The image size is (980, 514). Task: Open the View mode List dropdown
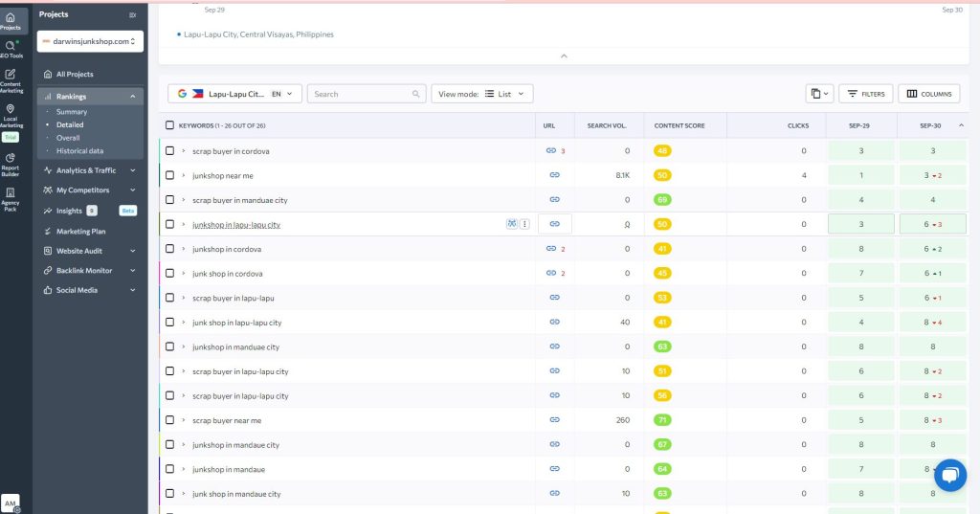click(482, 94)
